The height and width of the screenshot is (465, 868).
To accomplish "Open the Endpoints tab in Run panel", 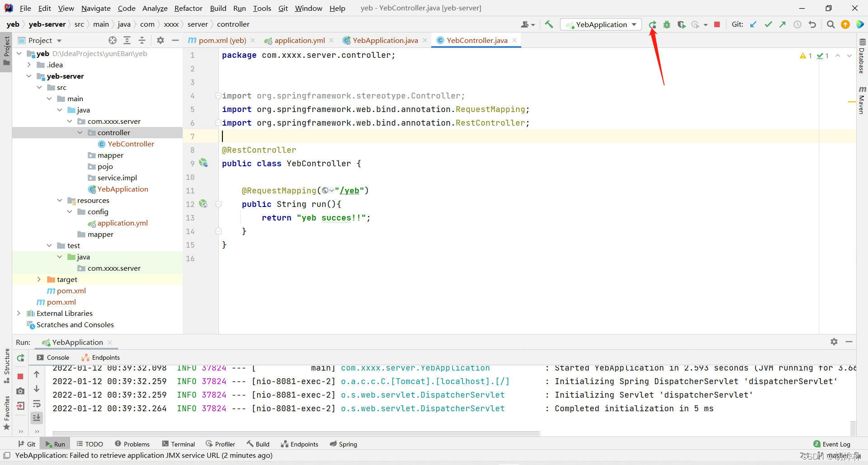I will tap(101, 357).
